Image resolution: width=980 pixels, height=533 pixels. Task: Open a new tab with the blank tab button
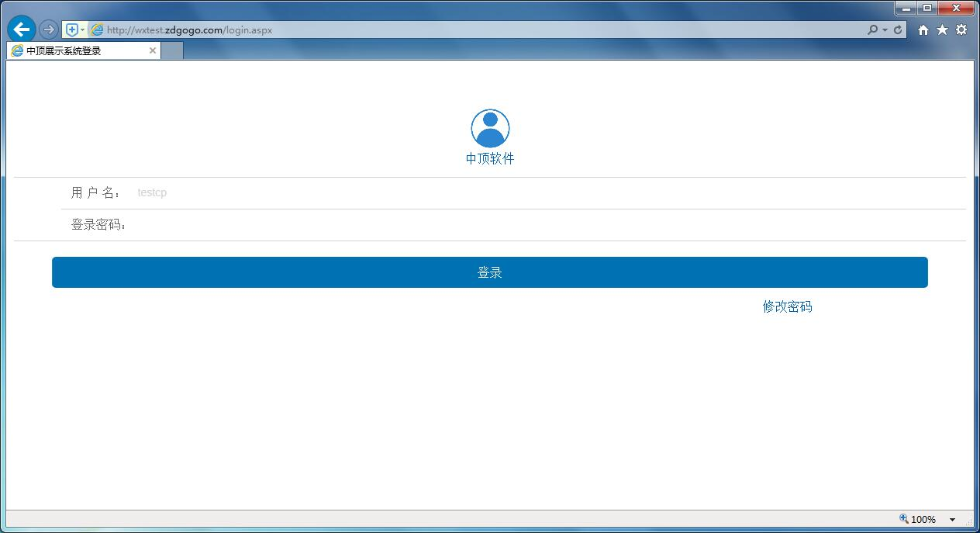tap(172, 50)
